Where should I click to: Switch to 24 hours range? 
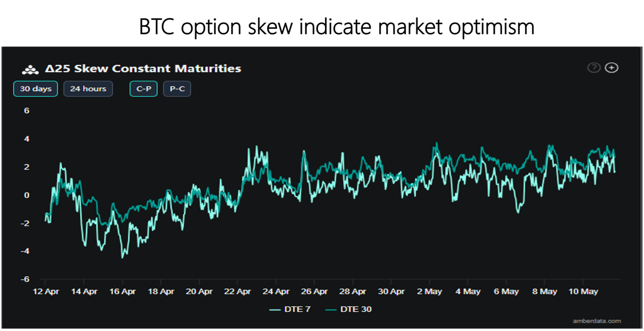click(x=88, y=89)
